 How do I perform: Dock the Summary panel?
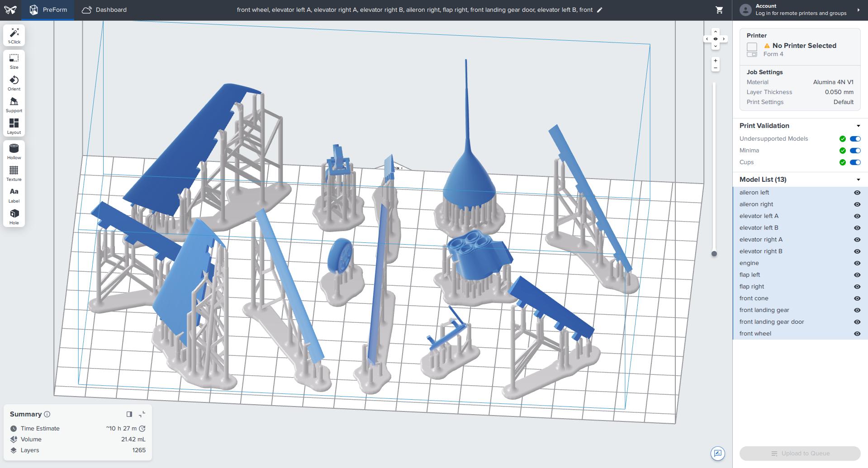[129, 414]
